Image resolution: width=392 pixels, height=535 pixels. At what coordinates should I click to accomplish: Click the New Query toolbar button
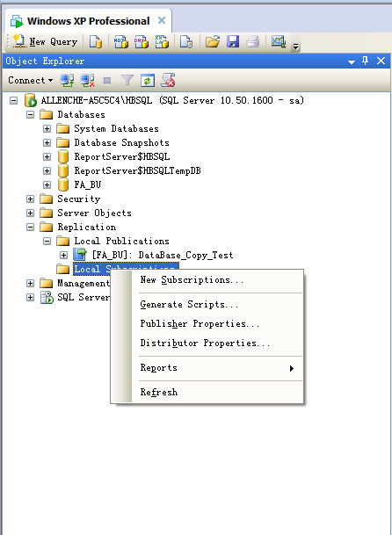(45, 42)
